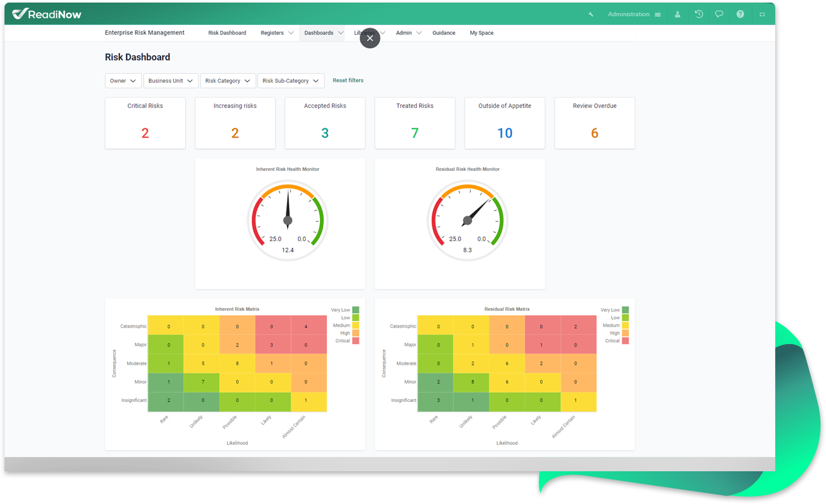Viewport: 826px width, 504px height.
Task: Go to My Space
Action: (482, 33)
